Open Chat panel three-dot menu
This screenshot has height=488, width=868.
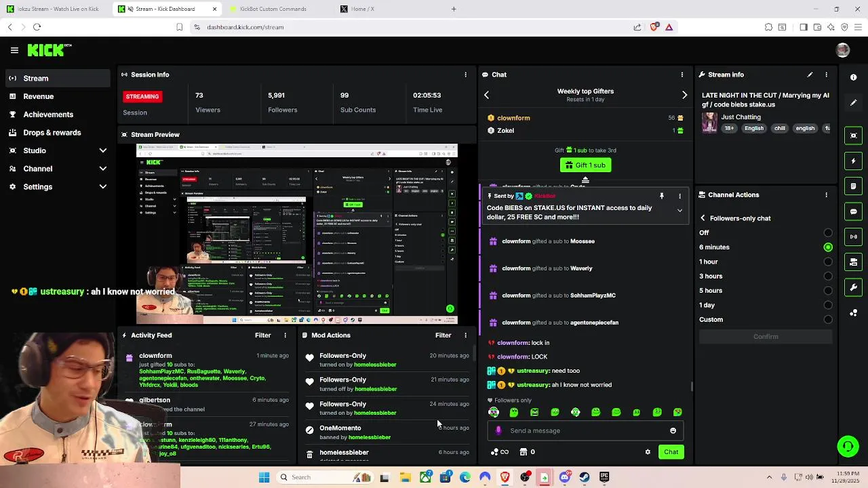[682, 75]
